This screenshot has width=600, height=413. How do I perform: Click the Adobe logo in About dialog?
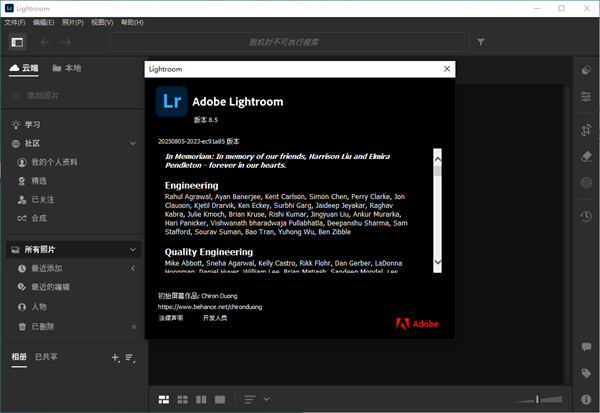[x=417, y=324]
